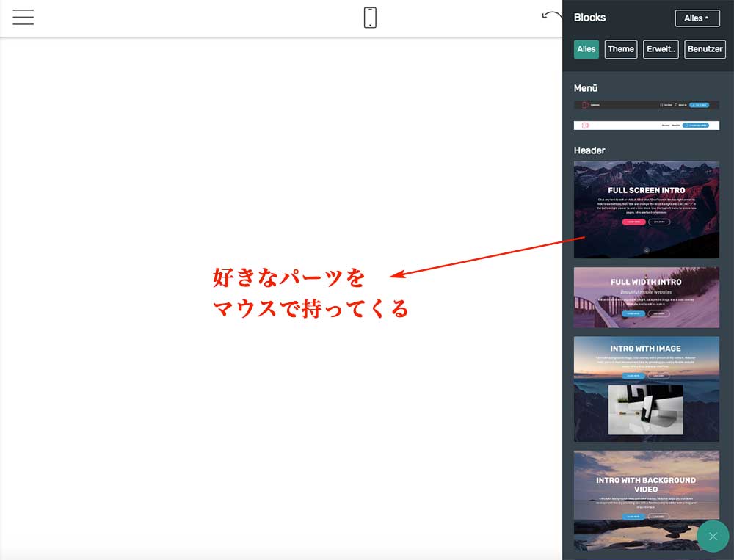Click the red pill button in Full Screen Intro
The width and height of the screenshot is (734, 560).
click(633, 222)
